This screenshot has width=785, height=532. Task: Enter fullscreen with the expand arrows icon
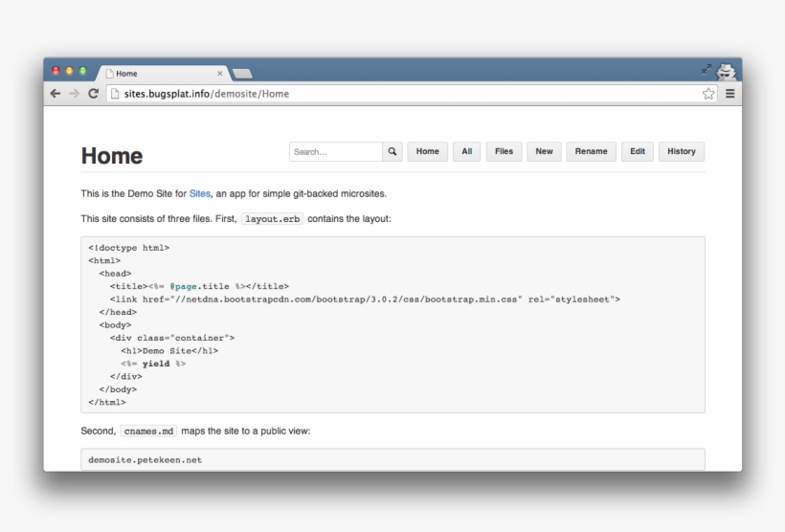point(706,69)
